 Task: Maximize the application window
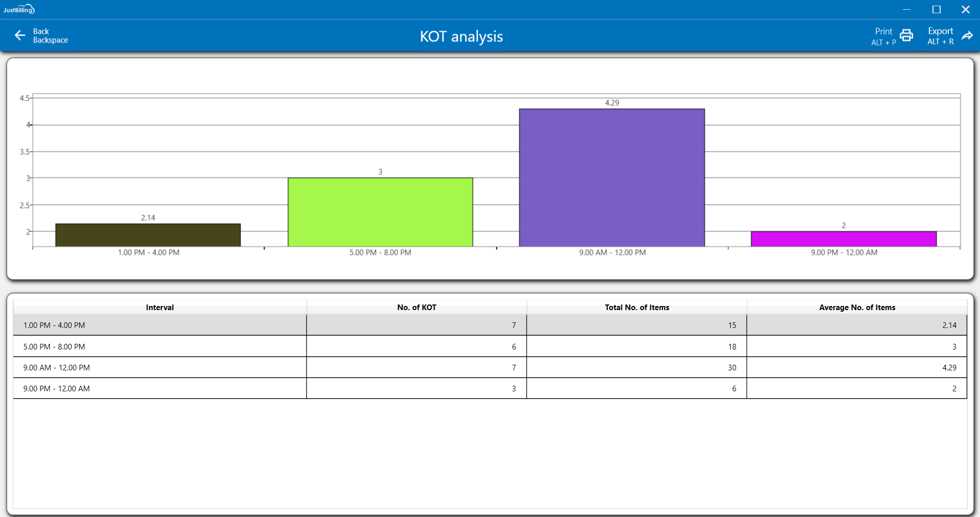click(936, 9)
